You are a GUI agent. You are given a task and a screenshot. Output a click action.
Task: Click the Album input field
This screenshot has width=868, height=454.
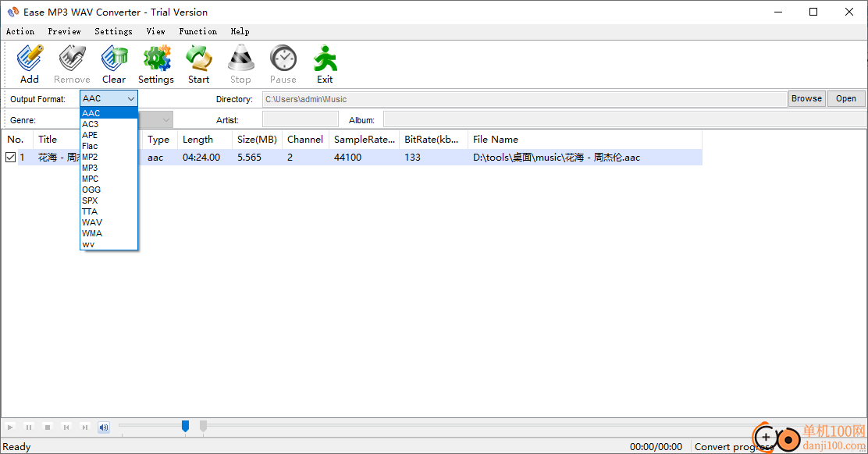pyautogui.click(x=624, y=119)
